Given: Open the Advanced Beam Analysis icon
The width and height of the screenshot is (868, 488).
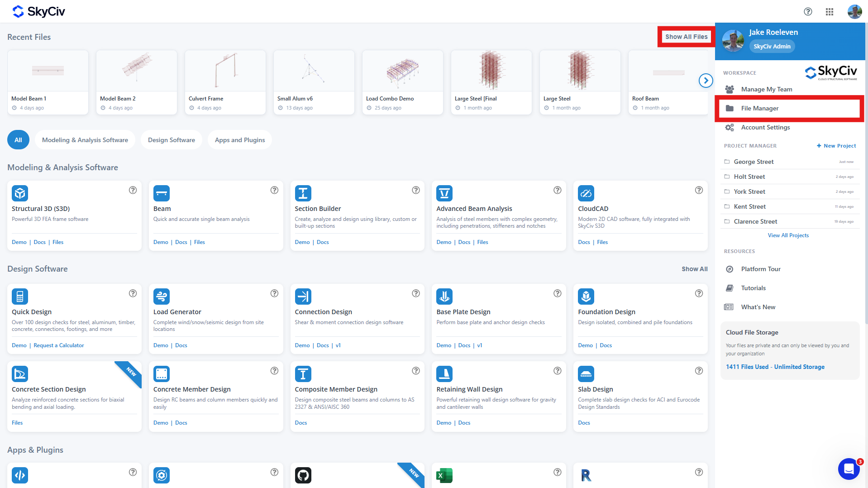Looking at the screenshot, I should tap(444, 193).
